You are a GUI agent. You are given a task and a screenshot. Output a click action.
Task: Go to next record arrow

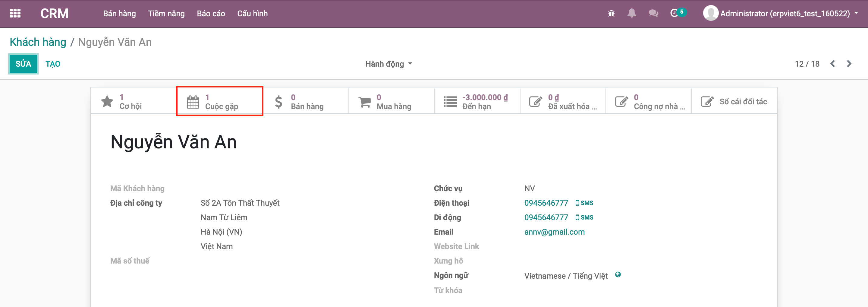coord(849,64)
